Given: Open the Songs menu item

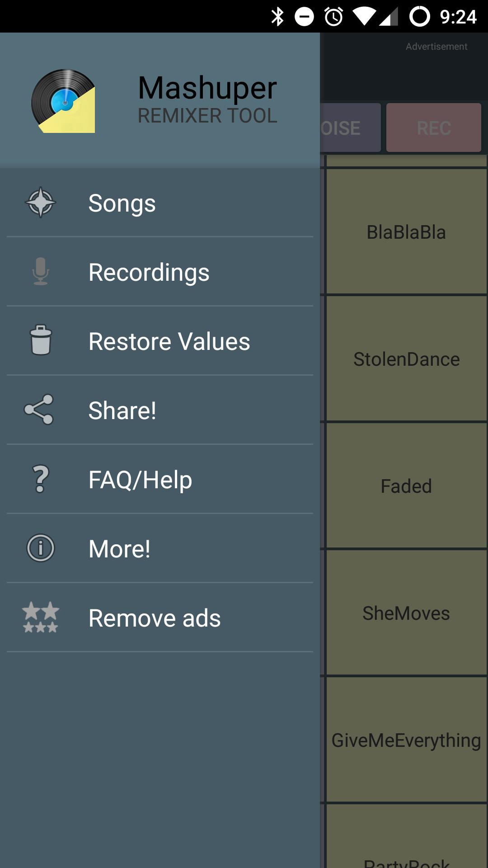Looking at the screenshot, I should [122, 203].
